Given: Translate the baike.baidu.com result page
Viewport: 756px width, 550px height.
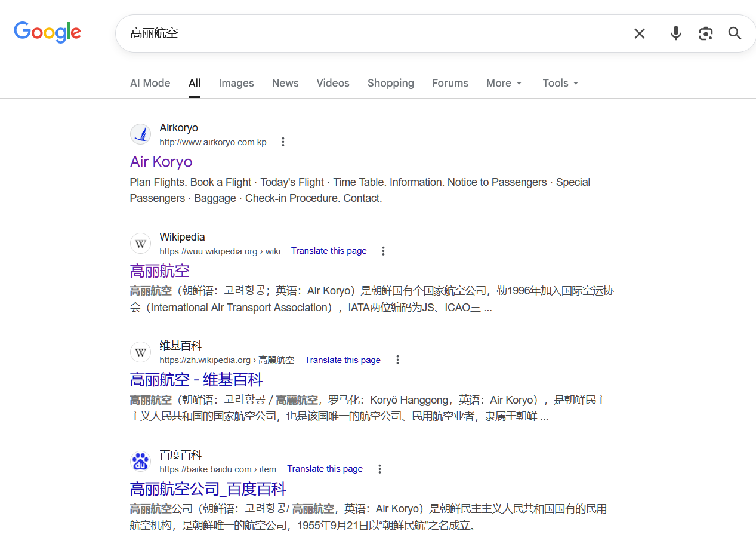Looking at the screenshot, I should 325,469.
